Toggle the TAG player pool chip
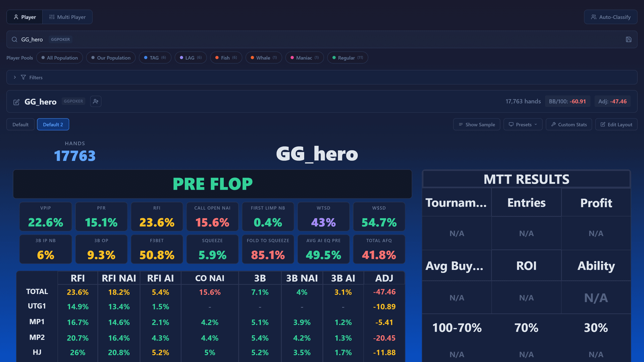Viewport: 644px width, 362px height. point(155,58)
